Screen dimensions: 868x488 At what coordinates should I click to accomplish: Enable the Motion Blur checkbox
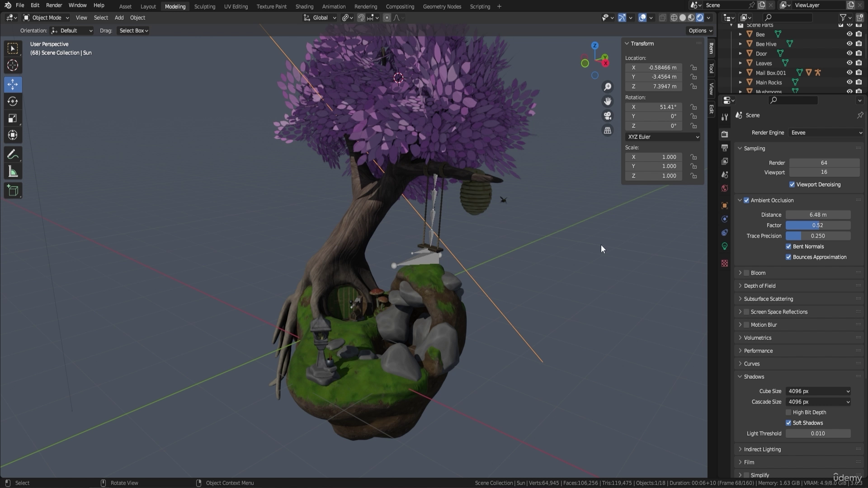(746, 325)
